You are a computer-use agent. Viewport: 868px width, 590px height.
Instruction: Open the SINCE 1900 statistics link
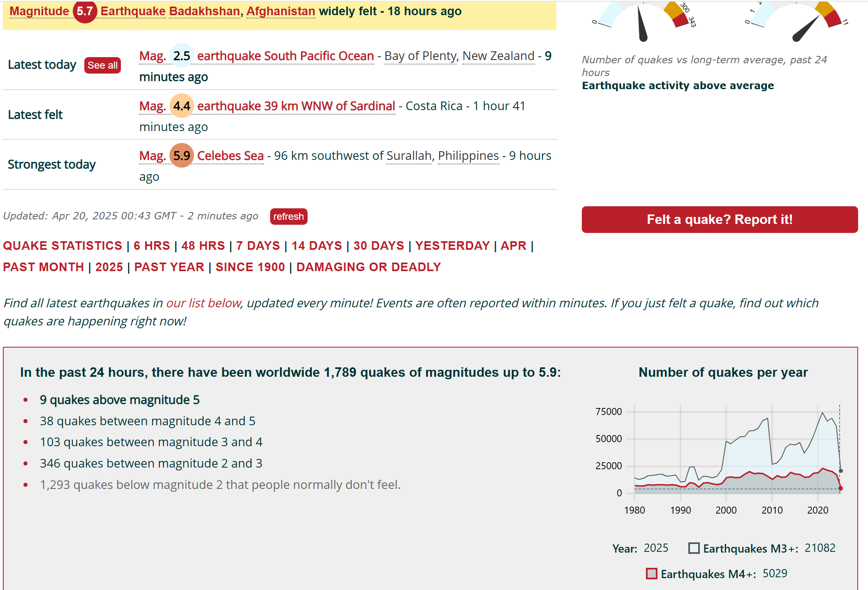tap(250, 267)
